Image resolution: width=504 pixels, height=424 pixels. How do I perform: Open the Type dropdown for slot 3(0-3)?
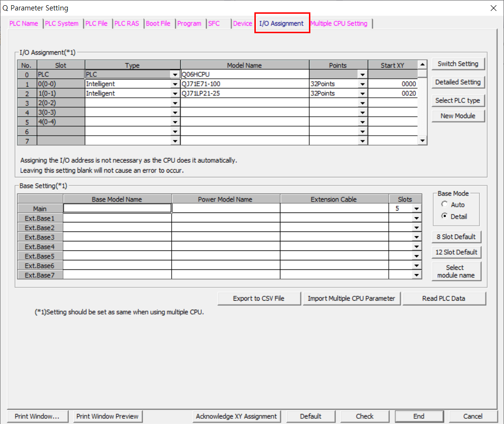click(175, 113)
